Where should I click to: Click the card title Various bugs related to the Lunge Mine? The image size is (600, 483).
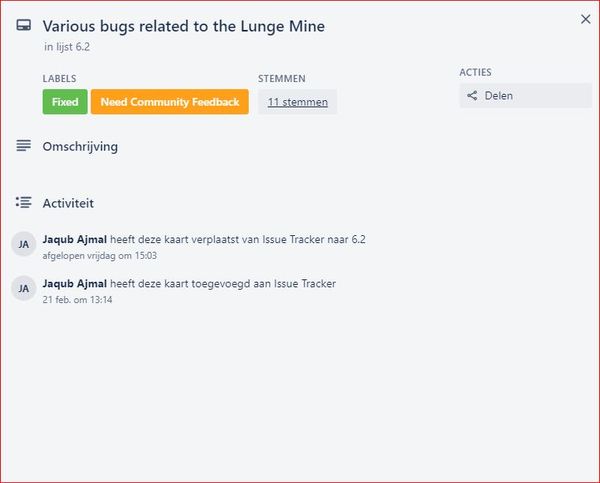coord(184,26)
